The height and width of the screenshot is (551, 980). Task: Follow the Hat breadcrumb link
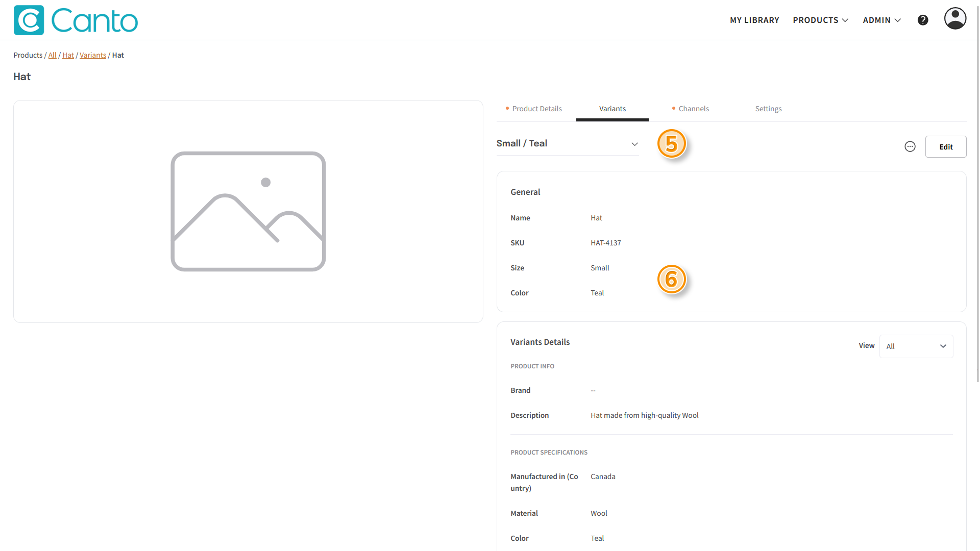[x=68, y=55]
